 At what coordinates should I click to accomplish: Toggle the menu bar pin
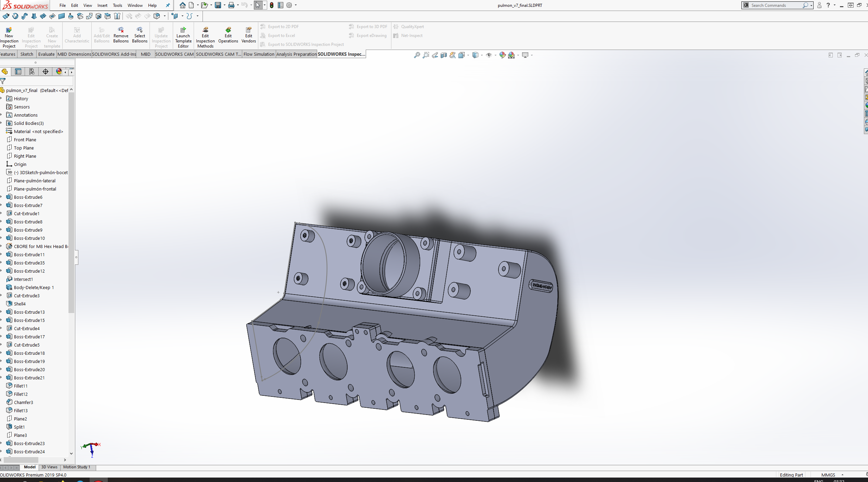click(168, 5)
